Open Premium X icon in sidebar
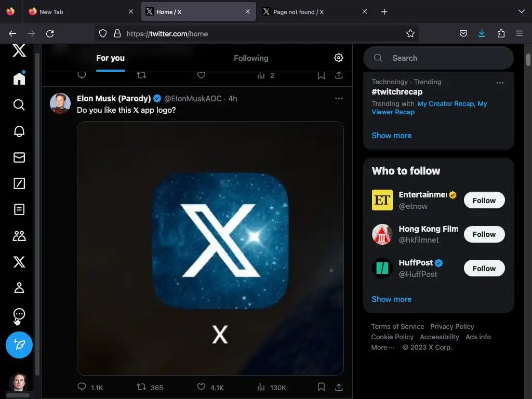The image size is (532, 399). (19, 262)
